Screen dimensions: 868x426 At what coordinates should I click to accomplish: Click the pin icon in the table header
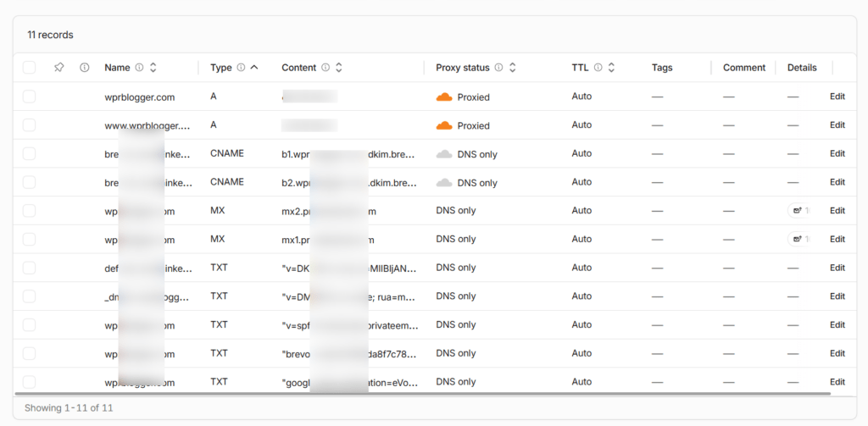click(58, 68)
